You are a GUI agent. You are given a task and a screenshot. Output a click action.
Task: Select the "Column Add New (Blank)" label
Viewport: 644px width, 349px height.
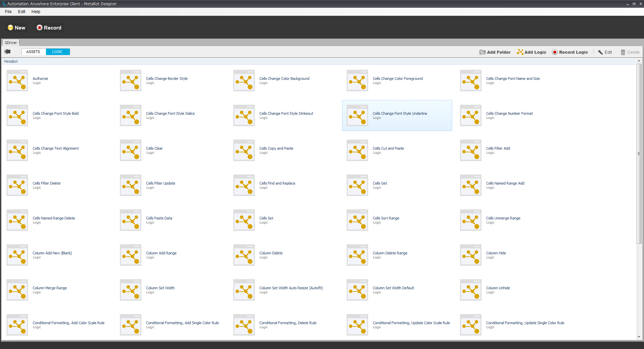tap(52, 253)
